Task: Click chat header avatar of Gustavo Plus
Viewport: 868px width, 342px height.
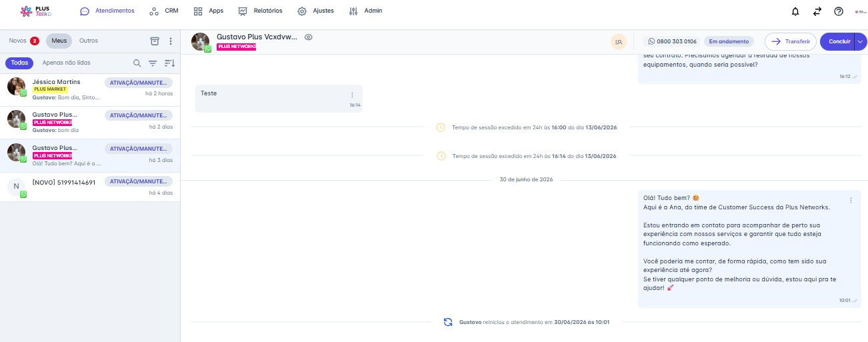Action: coord(200,41)
